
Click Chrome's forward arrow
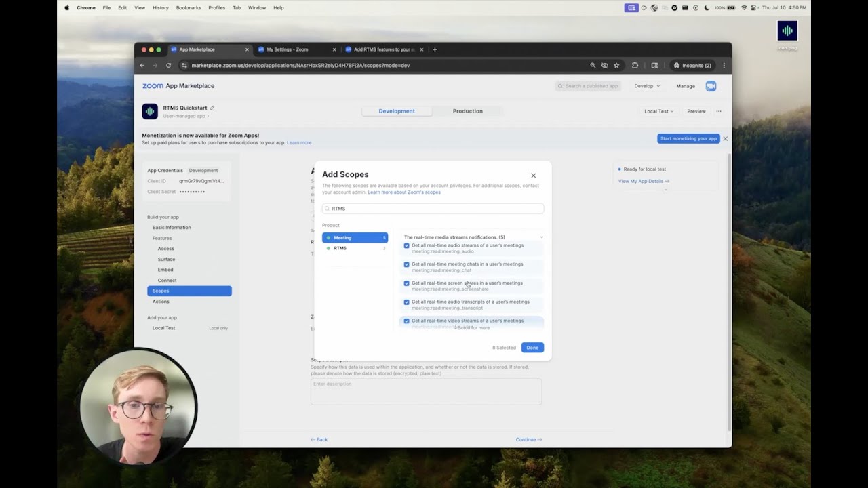(155, 66)
